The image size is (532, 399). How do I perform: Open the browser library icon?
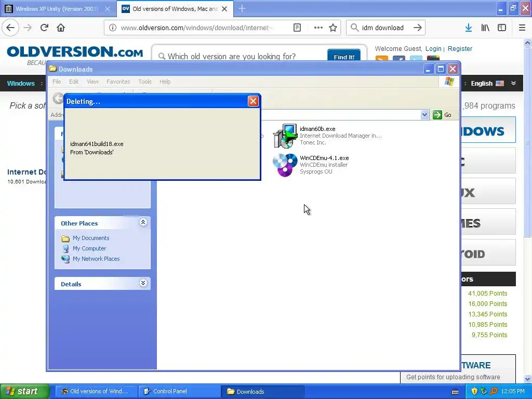click(485, 28)
